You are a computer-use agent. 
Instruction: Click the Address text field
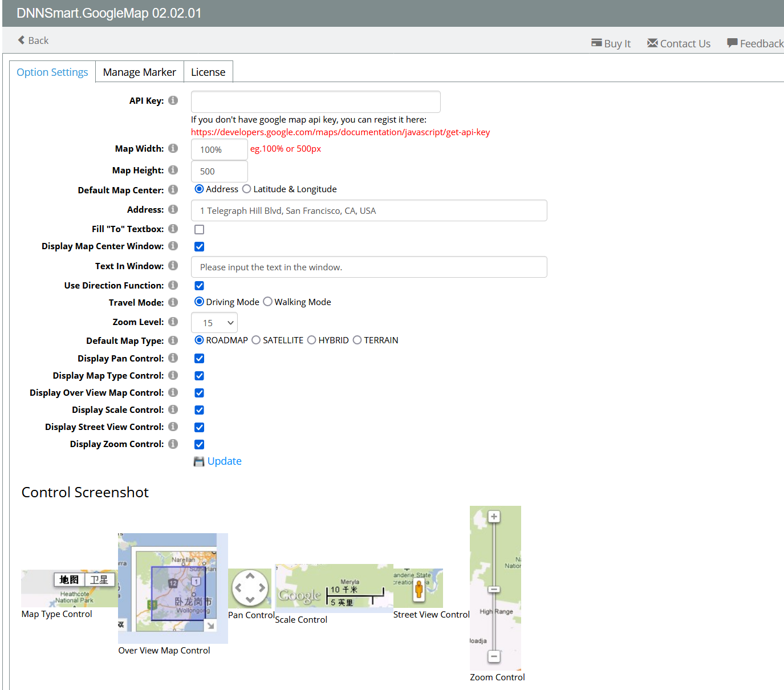(369, 210)
